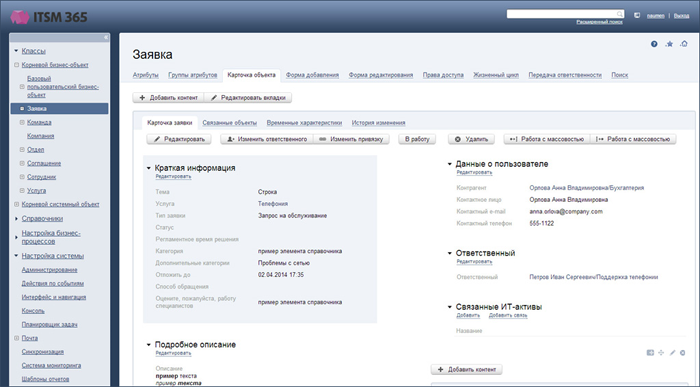Click the home icon at top right
This screenshot has height=387, width=700.
(684, 44)
